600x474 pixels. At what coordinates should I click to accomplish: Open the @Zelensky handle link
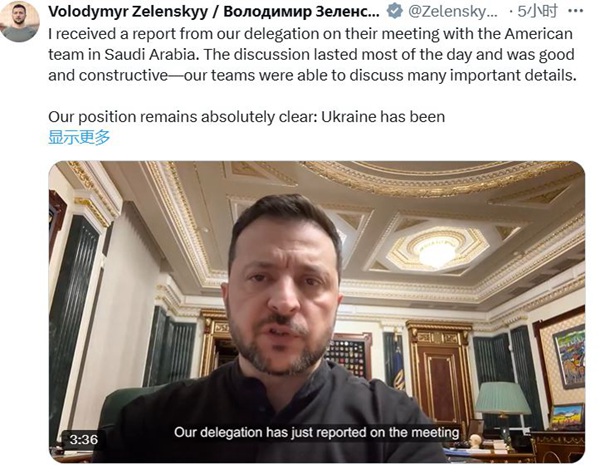pos(453,12)
